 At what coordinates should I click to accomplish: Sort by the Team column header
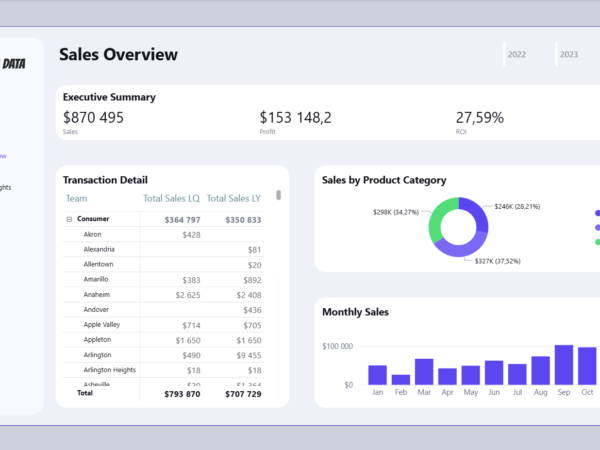77,198
